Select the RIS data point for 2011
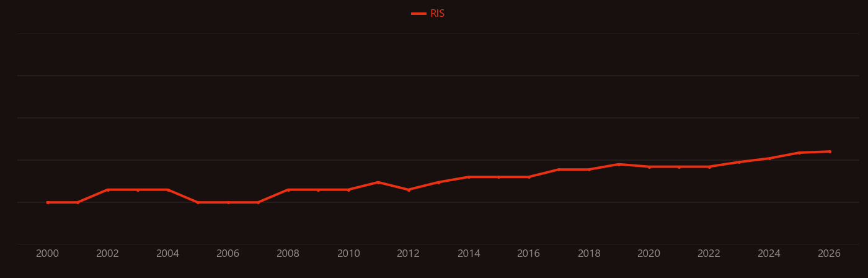The image size is (868, 278). (x=378, y=182)
